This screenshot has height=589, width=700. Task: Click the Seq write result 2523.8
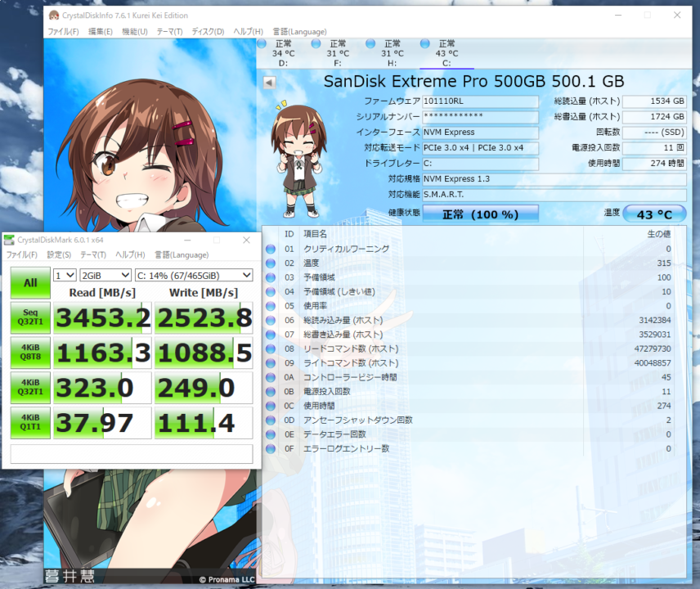click(204, 318)
